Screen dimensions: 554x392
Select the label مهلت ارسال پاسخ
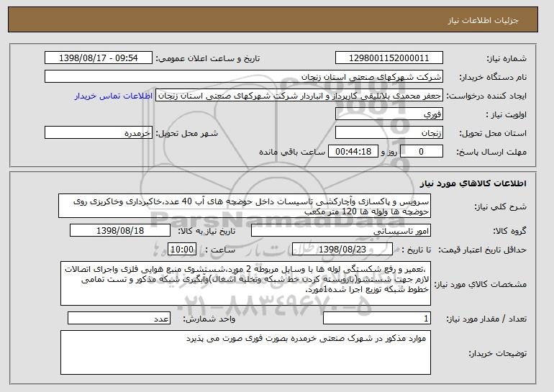coord(491,152)
